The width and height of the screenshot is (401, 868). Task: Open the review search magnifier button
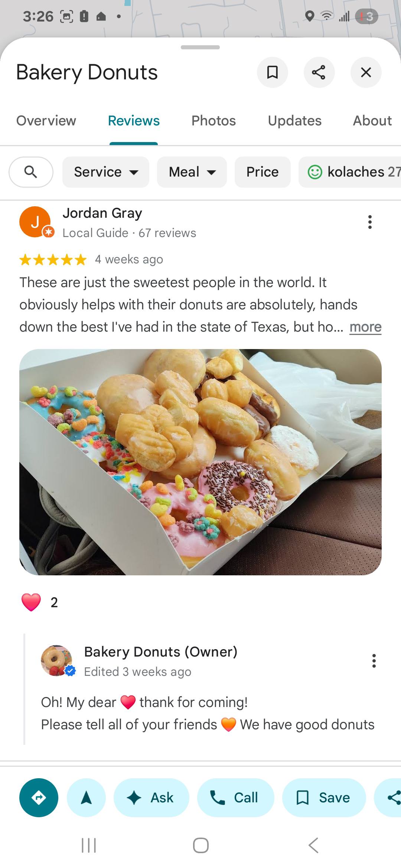click(31, 172)
